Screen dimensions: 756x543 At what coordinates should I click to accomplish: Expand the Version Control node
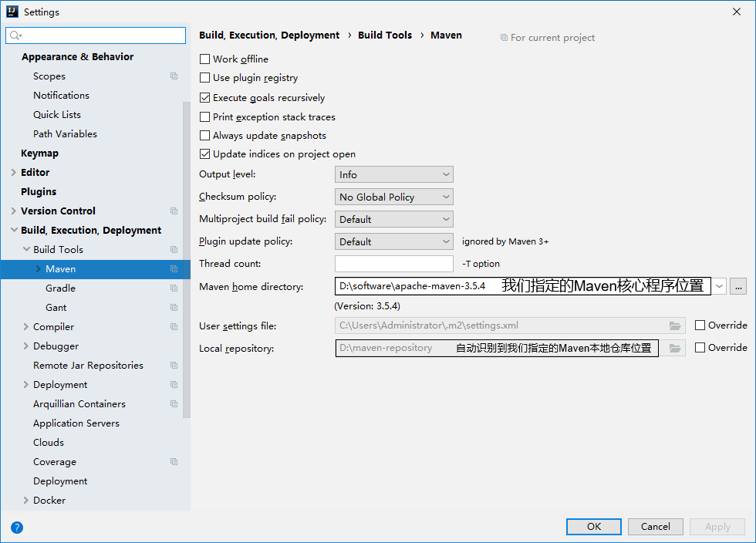tap(14, 211)
